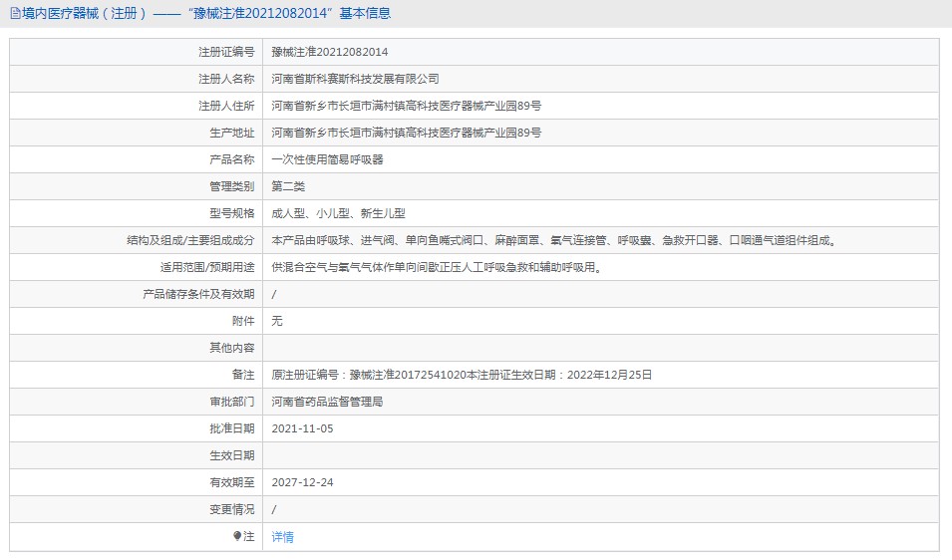Click the 有效期至 label
The height and width of the screenshot is (560, 952).
pos(232,482)
